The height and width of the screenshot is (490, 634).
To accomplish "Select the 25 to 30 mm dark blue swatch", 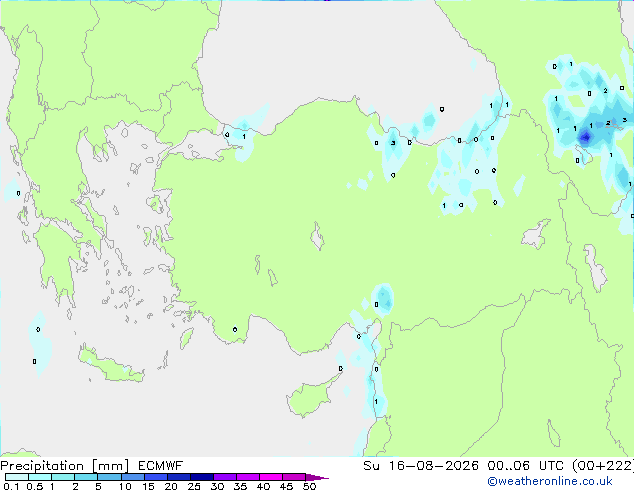I will tap(202, 477).
